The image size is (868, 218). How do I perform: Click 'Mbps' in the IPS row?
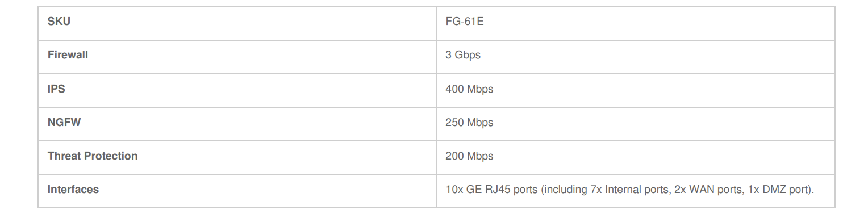click(x=480, y=89)
